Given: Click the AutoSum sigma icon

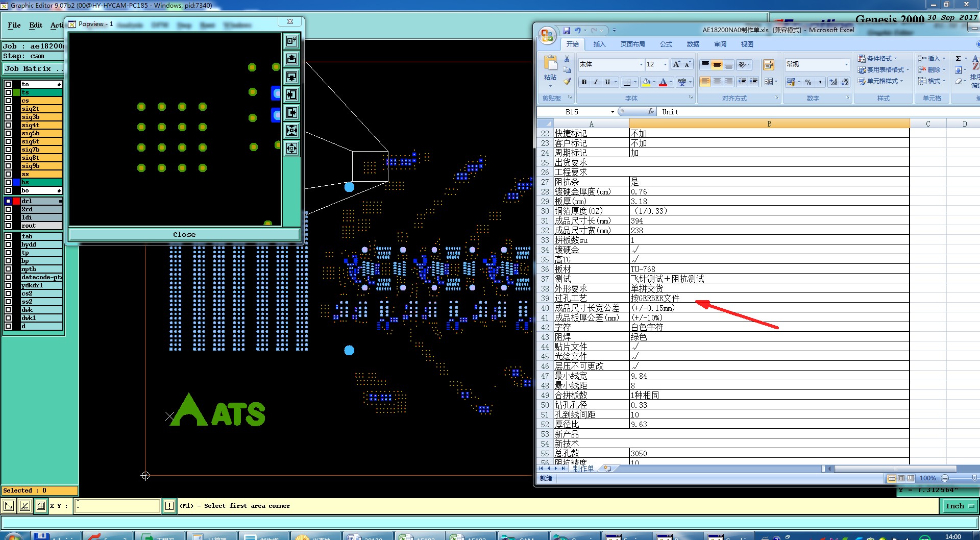Looking at the screenshot, I should [958, 59].
